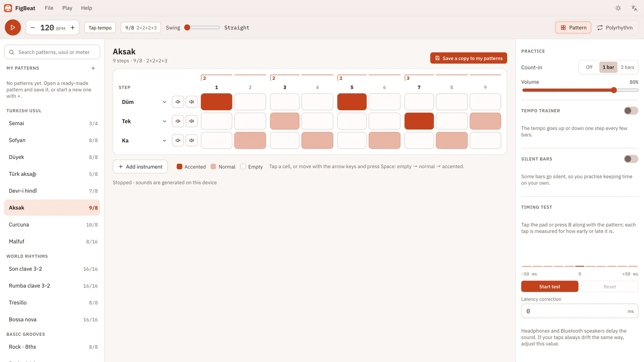Select the Türk aksağı pattern
Screen dimensions: 644x362
[x=52, y=174]
